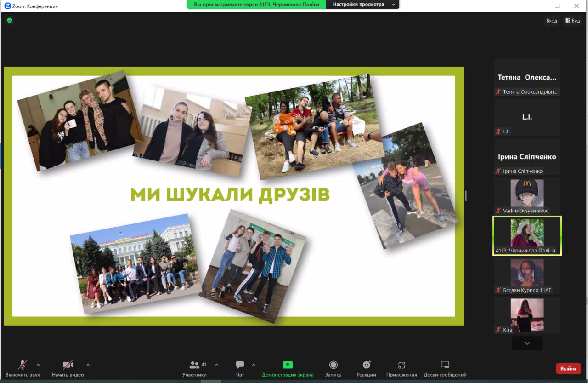Expand audio options arrow beside microphone
Image resolution: width=588 pixels, height=383 pixels.
pos(38,365)
